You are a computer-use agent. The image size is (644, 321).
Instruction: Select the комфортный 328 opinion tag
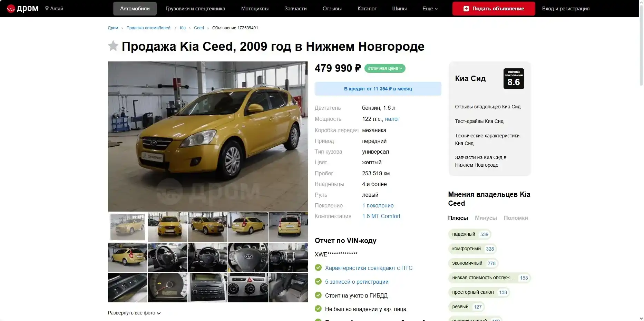tap(472, 249)
